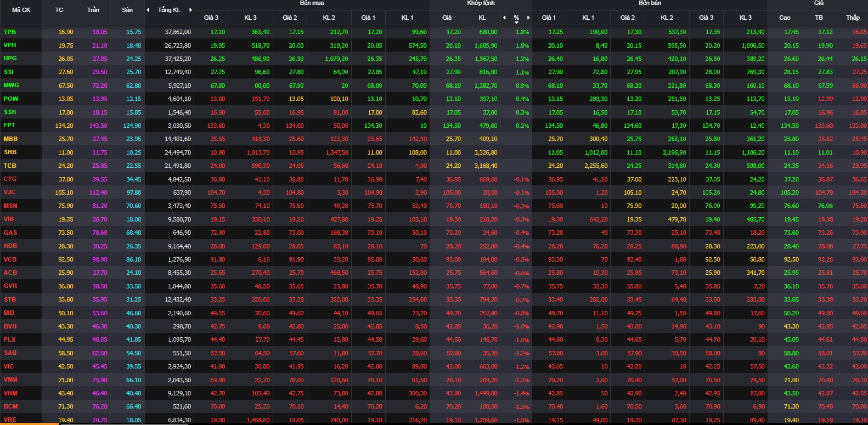Viewport: 868px width, 425px height.
Task: Click Giá 3 header under Bên mua
Action: click(x=211, y=18)
